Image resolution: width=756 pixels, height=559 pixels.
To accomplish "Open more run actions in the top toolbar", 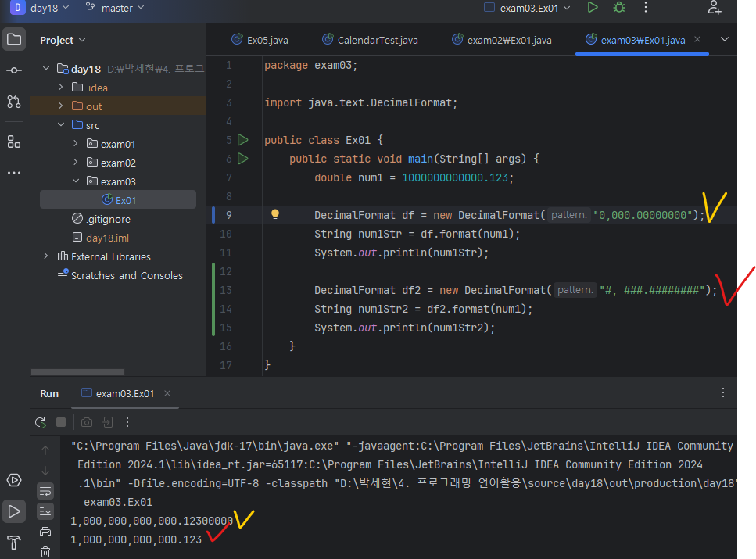I will tap(646, 8).
